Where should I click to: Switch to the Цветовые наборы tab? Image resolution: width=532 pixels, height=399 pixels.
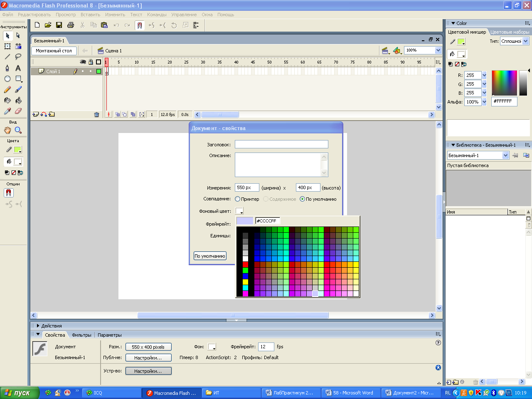[510, 32]
